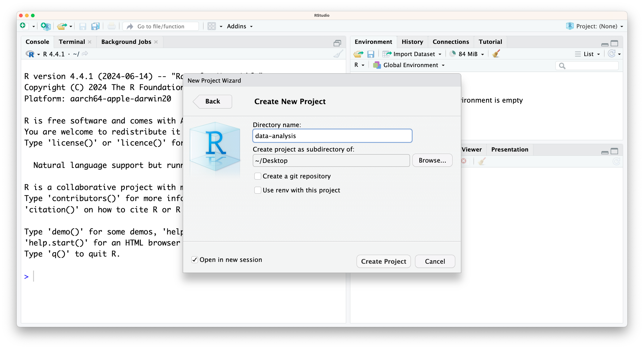Open the New File dropdown arrow
Image resolution: width=644 pixels, height=349 pixels.
point(34,27)
